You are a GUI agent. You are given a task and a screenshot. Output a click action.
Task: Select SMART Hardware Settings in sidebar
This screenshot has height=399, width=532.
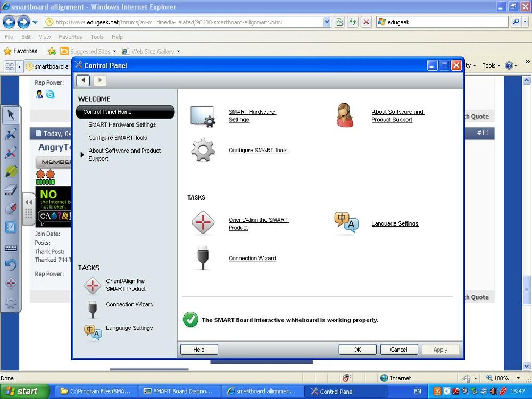coord(122,124)
